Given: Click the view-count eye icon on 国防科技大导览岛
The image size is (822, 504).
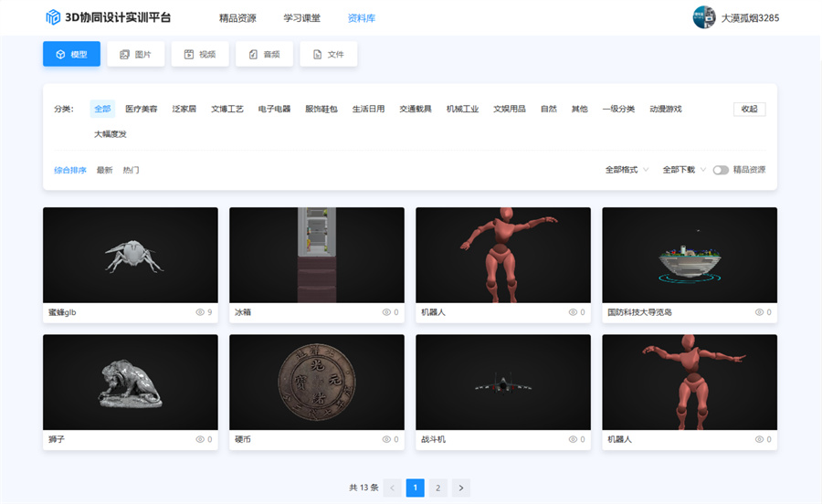Looking at the screenshot, I should (759, 312).
